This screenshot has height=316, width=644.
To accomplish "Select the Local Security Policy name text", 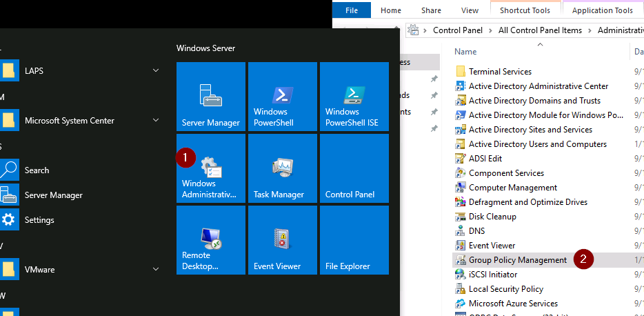I will point(506,289).
